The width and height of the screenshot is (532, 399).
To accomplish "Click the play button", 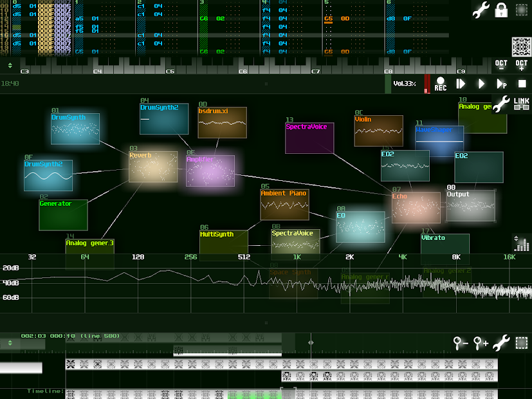I will point(481,84).
